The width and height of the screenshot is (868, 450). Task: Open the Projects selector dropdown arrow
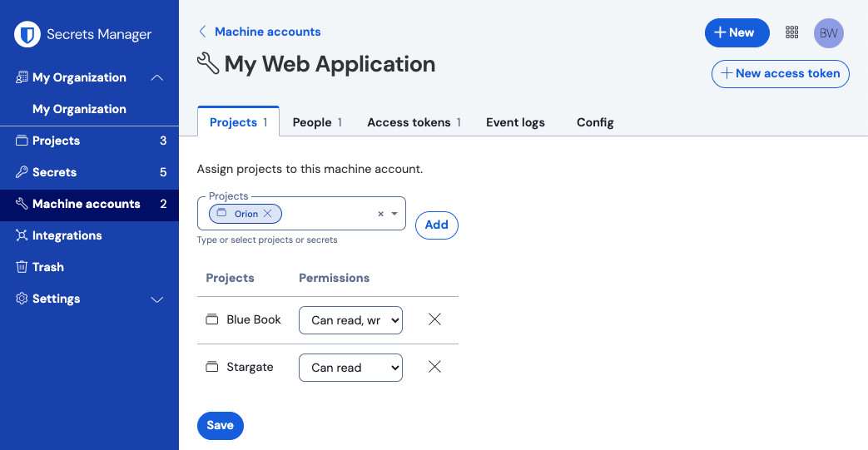[394, 214]
